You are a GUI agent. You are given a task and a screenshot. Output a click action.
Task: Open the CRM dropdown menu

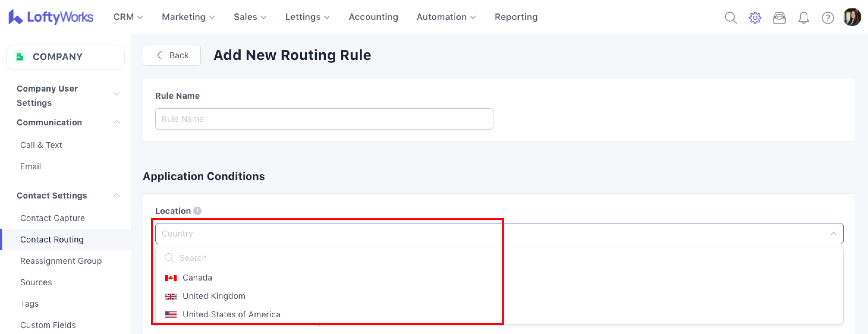128,17
